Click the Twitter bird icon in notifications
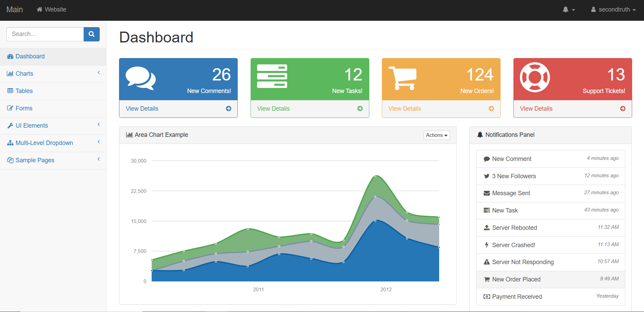 487,176
